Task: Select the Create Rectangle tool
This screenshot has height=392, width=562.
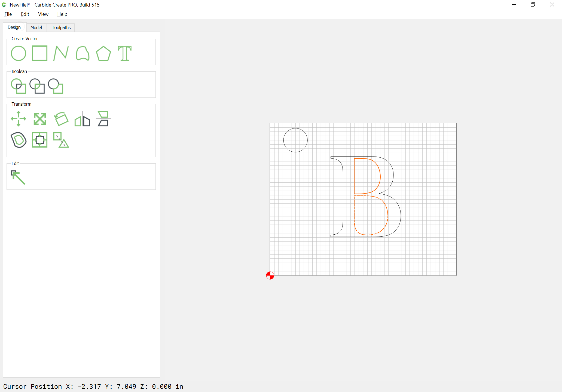Action: point(40,53)
